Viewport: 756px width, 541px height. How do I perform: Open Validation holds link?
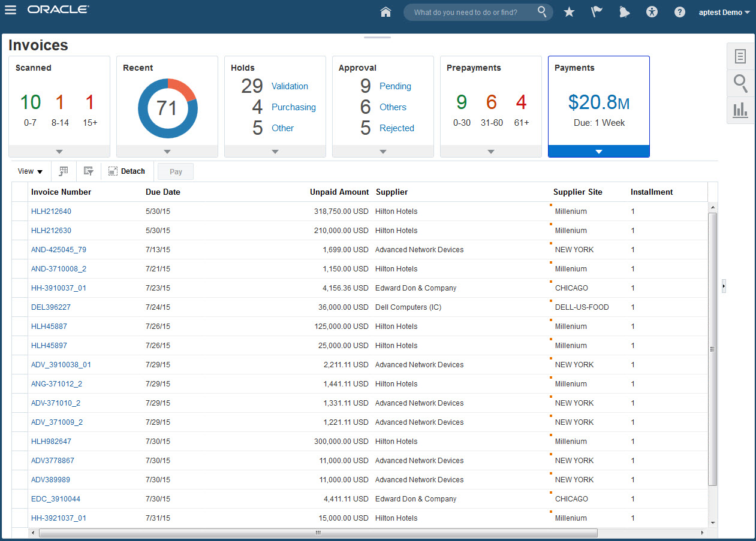290,86
